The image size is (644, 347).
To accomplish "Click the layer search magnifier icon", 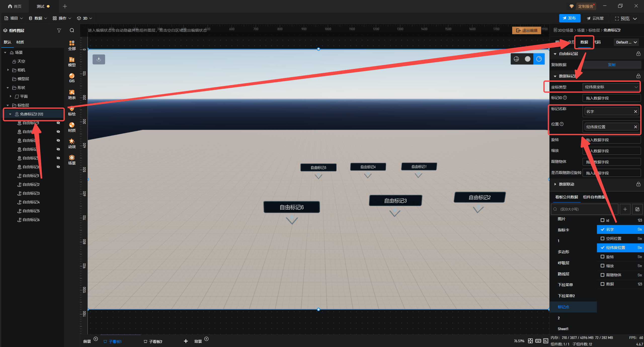I will (72, 30).
